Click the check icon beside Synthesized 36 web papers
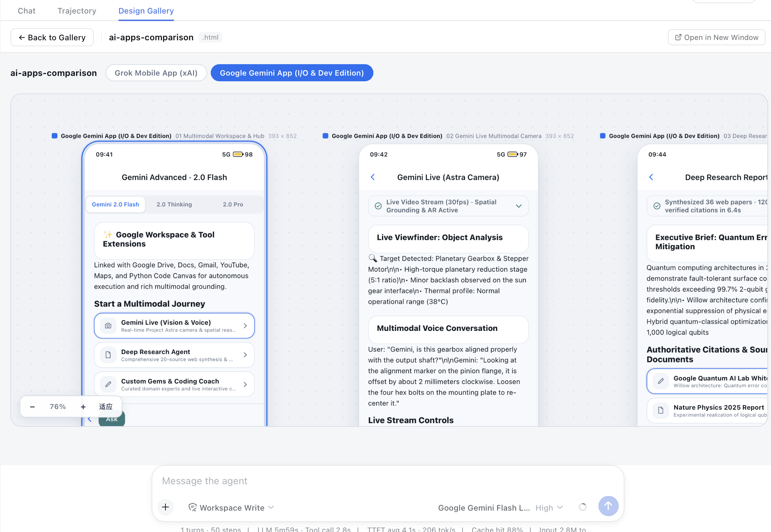This screenshot has height=532, width=771. point(657,206)
